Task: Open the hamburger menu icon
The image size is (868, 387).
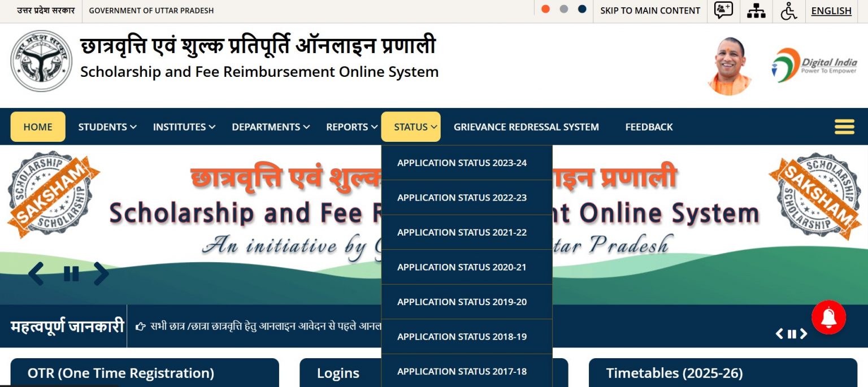Action: (x=844, y=127)
